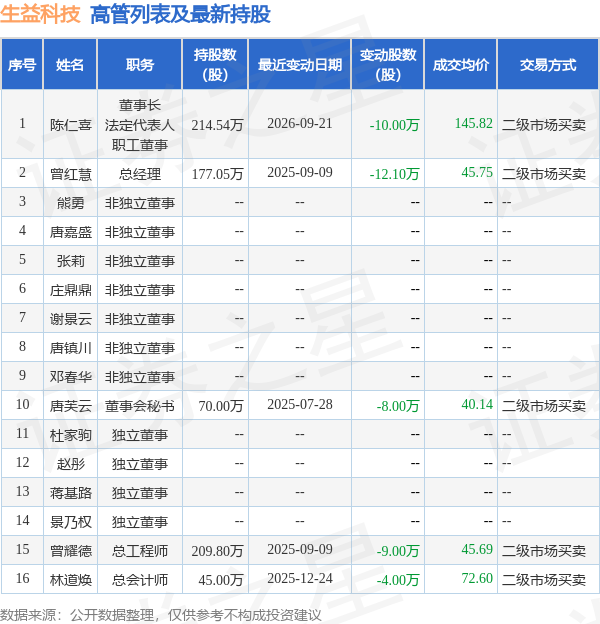Select the 成交均价 column header
This screenshot has height=624, width=600.
(x=461, y=64)
